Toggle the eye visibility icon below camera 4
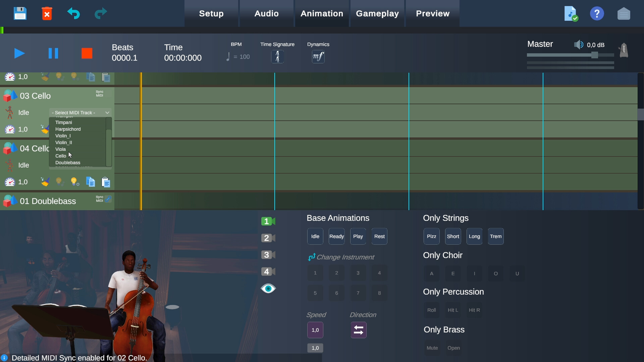 [x=268, y=288]
